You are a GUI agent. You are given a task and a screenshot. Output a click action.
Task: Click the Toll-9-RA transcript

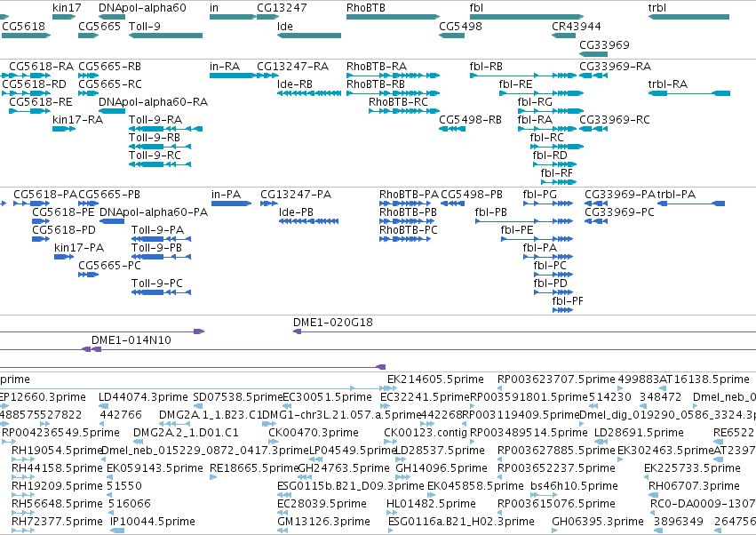(x=165, y=129)
